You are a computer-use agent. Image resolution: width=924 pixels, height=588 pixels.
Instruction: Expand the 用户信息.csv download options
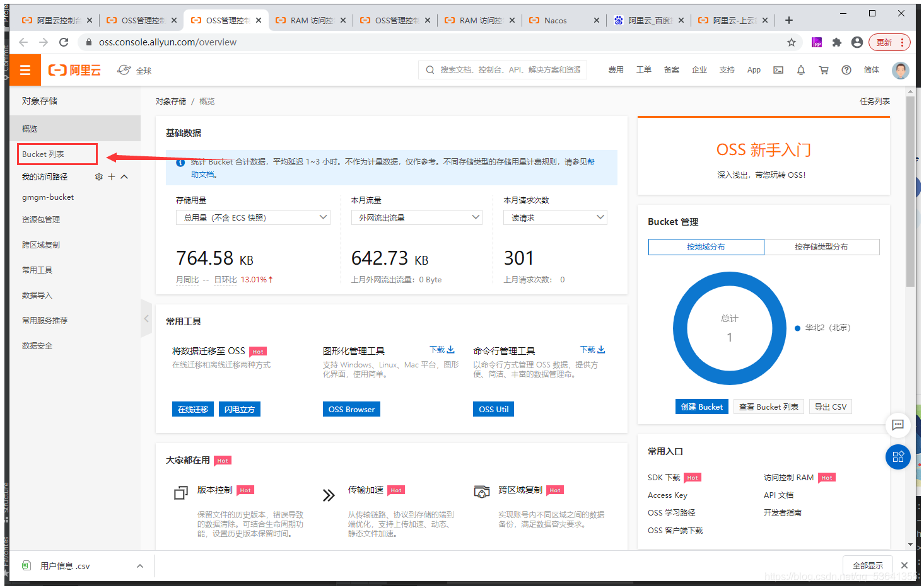click(x=140, y=566)
